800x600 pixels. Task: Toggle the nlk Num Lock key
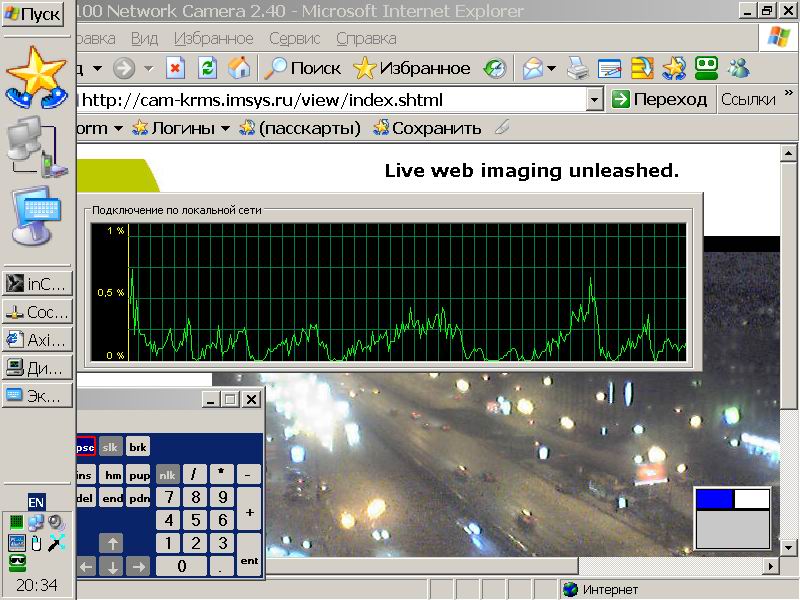click(167, 476)
